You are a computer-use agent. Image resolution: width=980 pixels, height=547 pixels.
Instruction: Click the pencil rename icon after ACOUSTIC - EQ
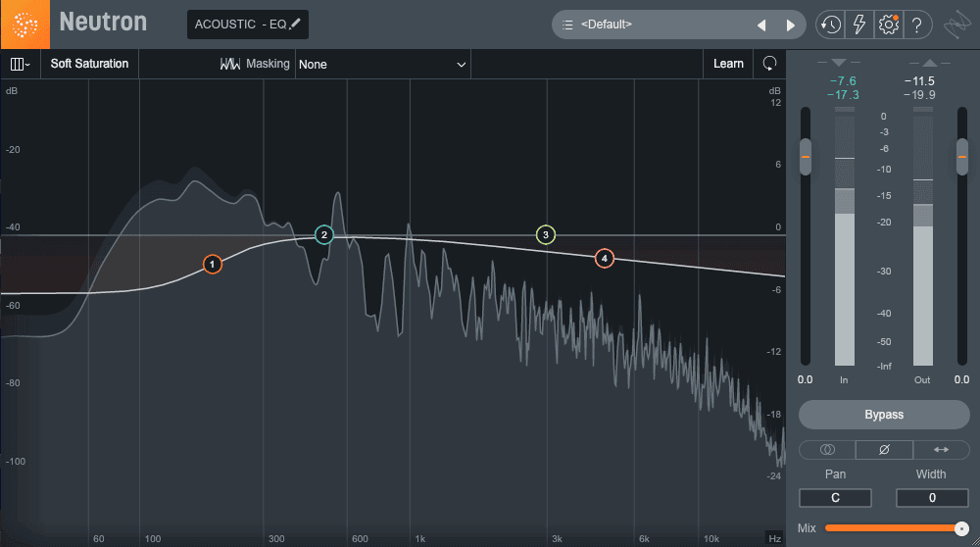(x=295, y=24)
